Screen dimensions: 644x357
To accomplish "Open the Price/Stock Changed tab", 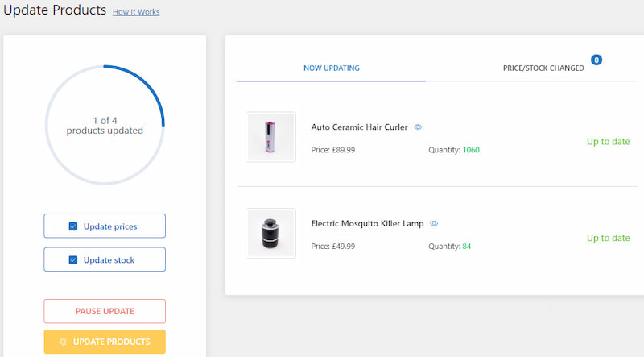I will [543, 68].
